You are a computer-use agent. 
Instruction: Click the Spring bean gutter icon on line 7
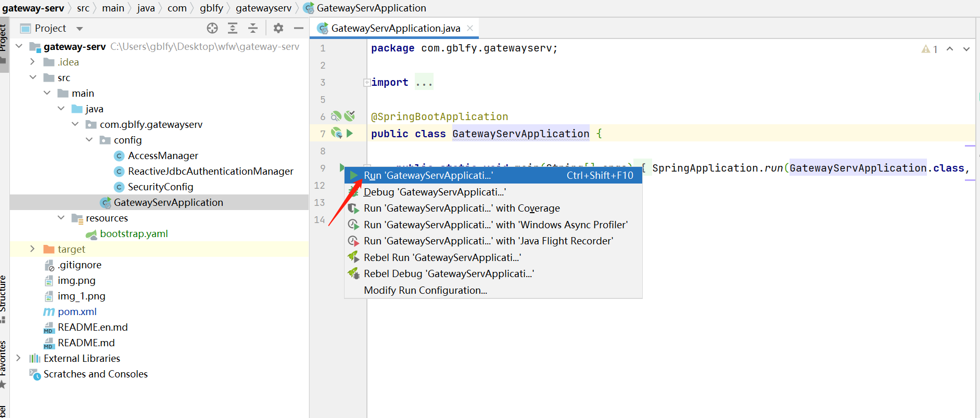[x=337, y=133]
